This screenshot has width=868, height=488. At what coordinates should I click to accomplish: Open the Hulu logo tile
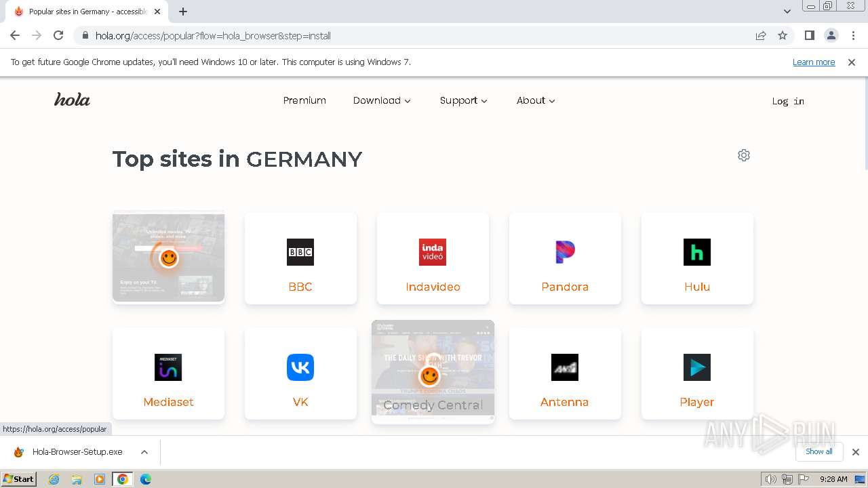coord(697,252)
